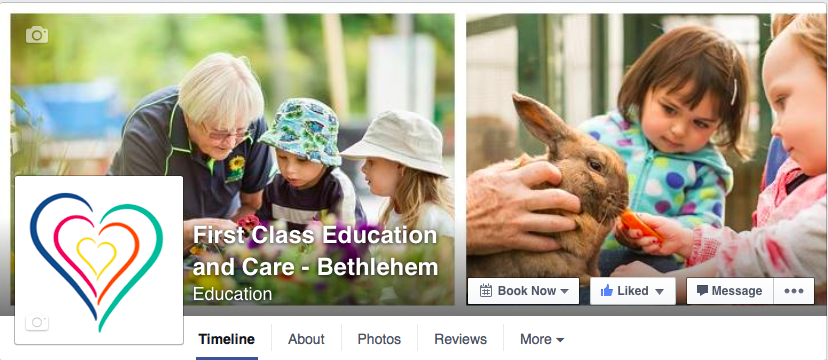The height and width of the screenshot is (360, 828).
Task: Click the cover photo camera icon
Action: click(37, 35)
